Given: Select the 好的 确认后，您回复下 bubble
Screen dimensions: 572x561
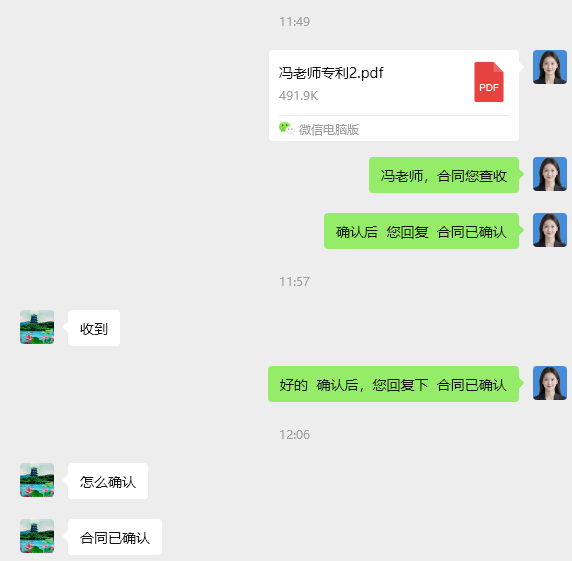Looking at the screenshot, I should click(393, 384).
